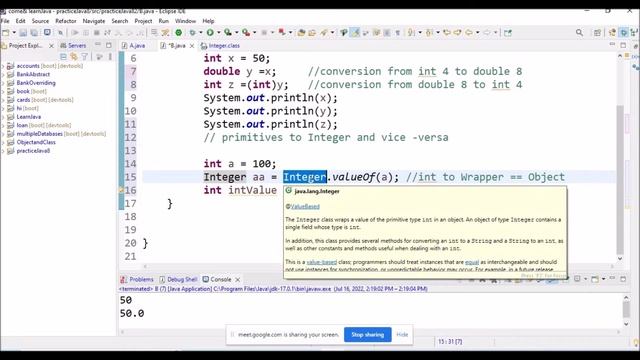
Task: Close the Project Explorer view
Action: click(x=51, y=46)
